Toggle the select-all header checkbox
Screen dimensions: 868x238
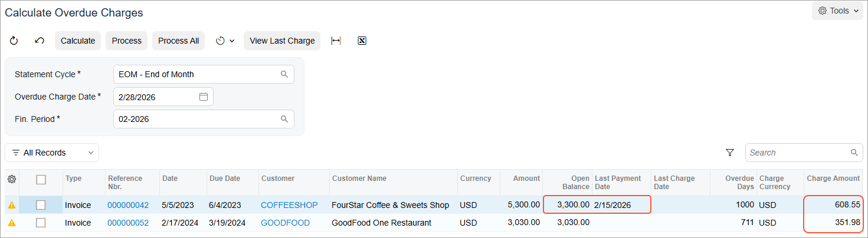click(x=41, y=179)
